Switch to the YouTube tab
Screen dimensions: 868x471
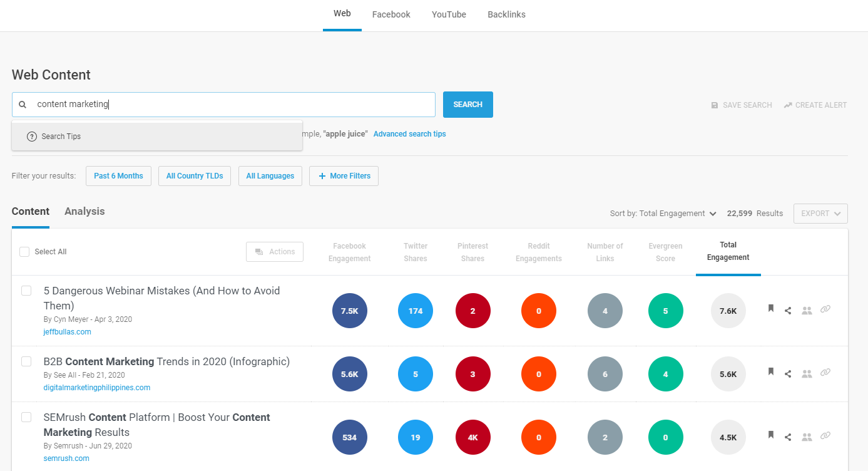click(x=449, y=14)
